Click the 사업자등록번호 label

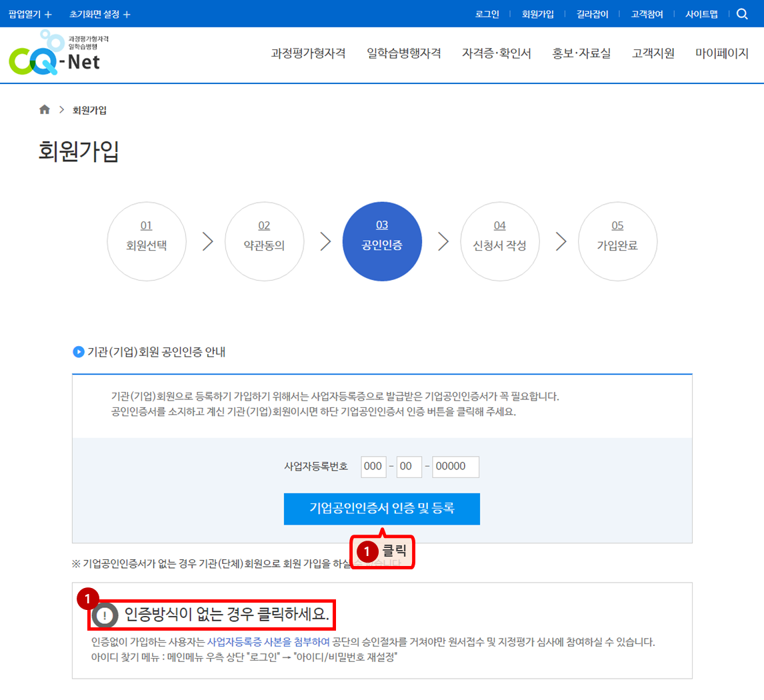[x=316, y=467]
